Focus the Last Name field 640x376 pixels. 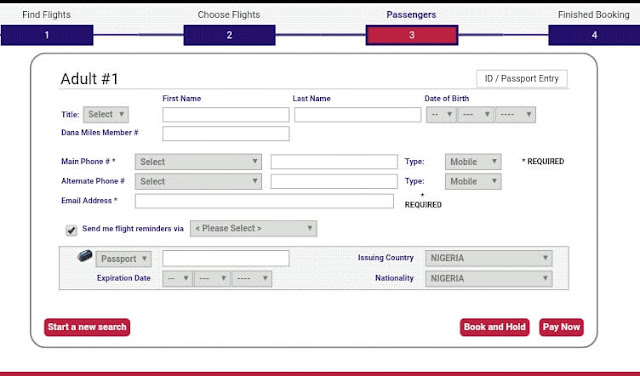click(x=358, y=115)
